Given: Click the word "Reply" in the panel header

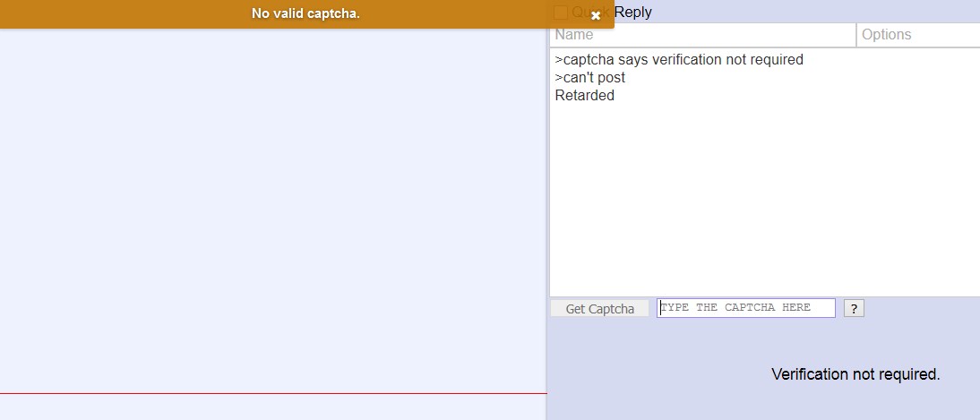Looking at the screenshot, I should click(x=632, y=13).
